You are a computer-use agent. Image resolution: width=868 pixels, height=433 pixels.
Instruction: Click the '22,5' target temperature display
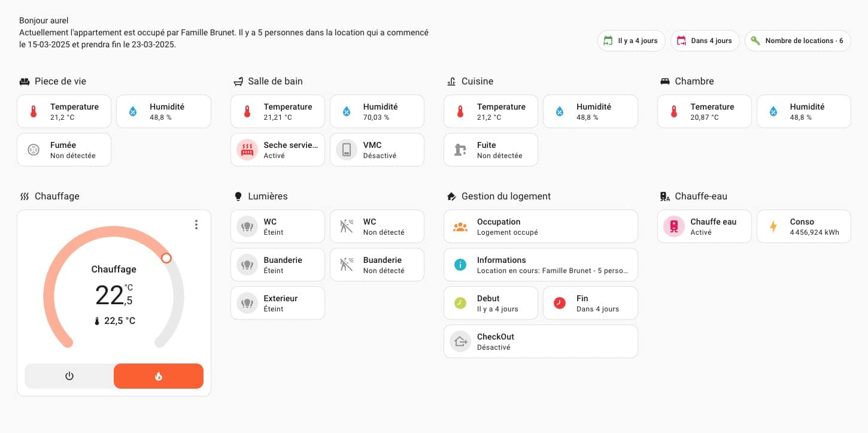(114, 295)
